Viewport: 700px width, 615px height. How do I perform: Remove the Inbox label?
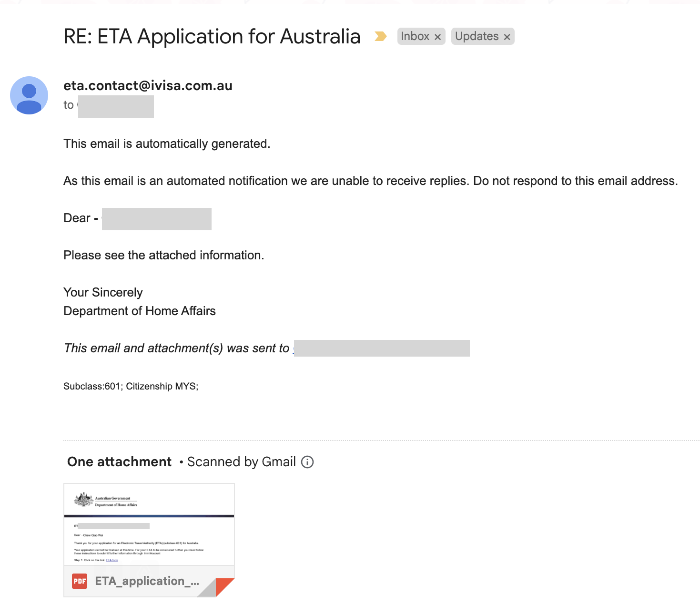click(437, 37)
